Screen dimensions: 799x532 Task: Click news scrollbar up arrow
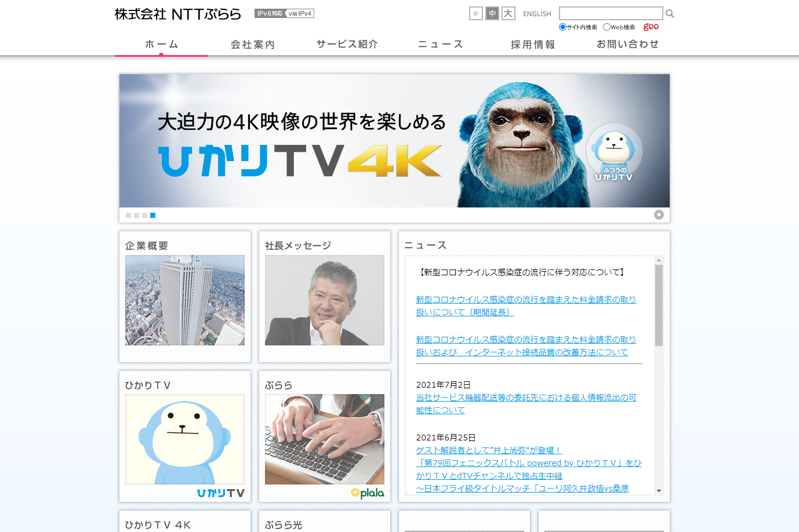click(659, 261)
